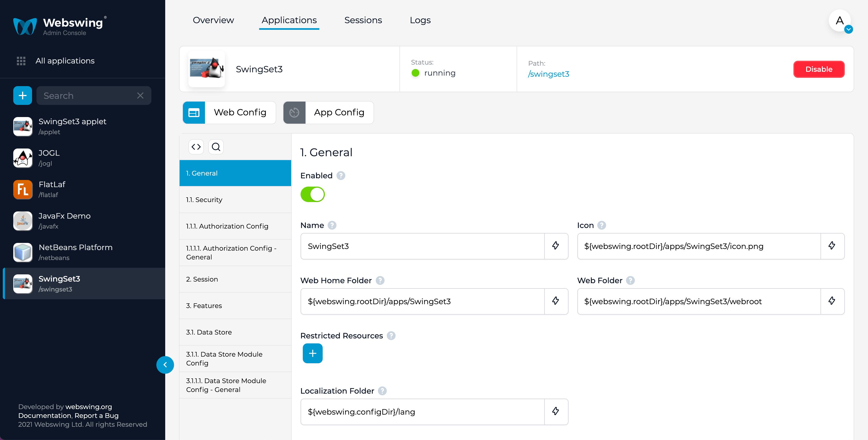Switch to JSON code view icon
The width and height of the screenshot is (868, 440).
(196, 147)
